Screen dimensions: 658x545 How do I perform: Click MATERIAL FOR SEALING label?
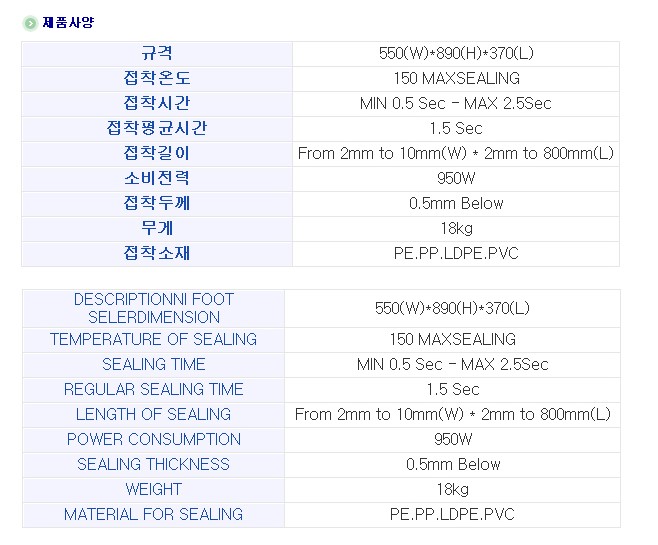pyautogui.click(x=154, y=514)
